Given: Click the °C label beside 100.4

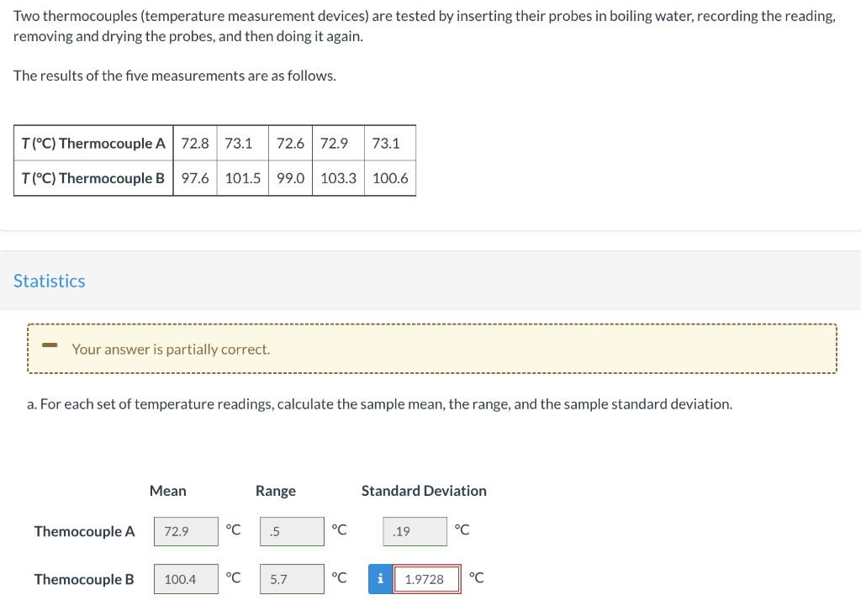Looking at the screenshot, I should (x=233, y=578).
